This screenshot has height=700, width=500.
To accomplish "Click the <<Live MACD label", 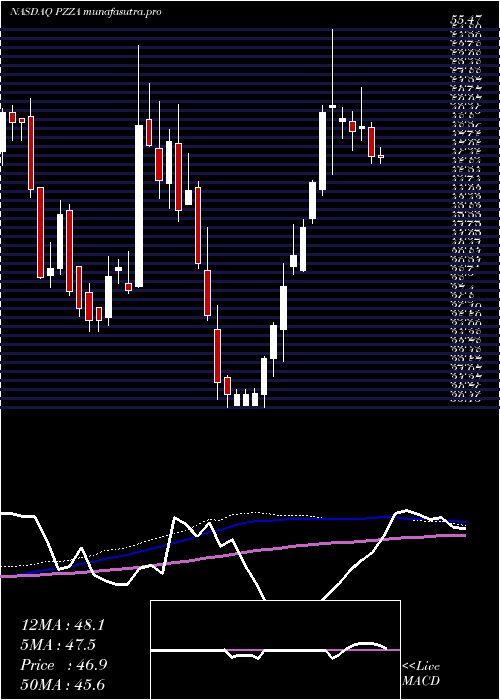I will 421,674.
